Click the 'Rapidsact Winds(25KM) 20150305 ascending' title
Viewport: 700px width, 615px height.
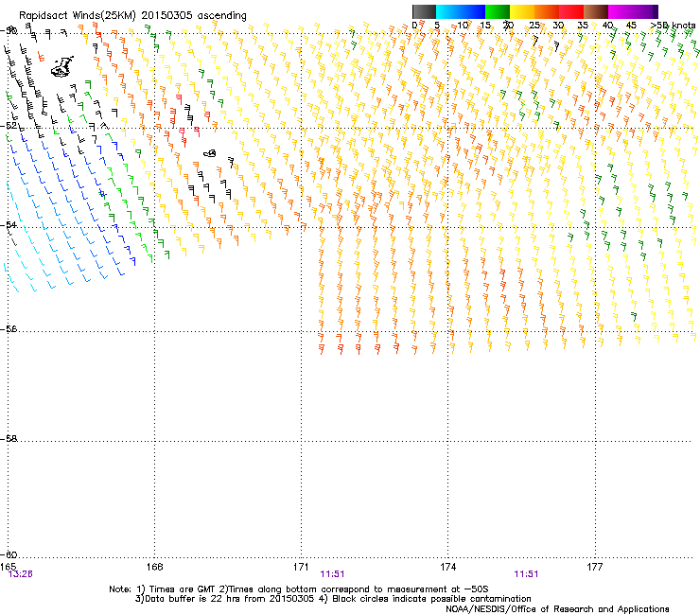[x=132, y=16]
